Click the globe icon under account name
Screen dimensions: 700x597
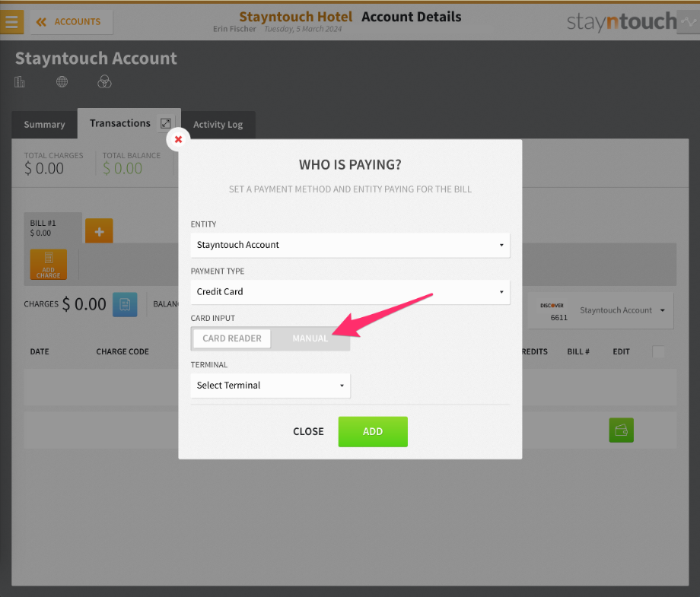tap(62, 81)
